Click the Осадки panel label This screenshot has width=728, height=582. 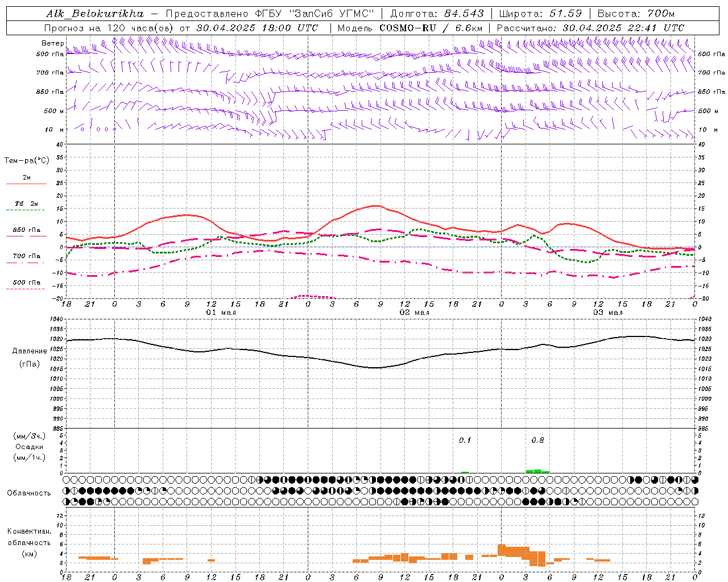[x=29, y=447]
